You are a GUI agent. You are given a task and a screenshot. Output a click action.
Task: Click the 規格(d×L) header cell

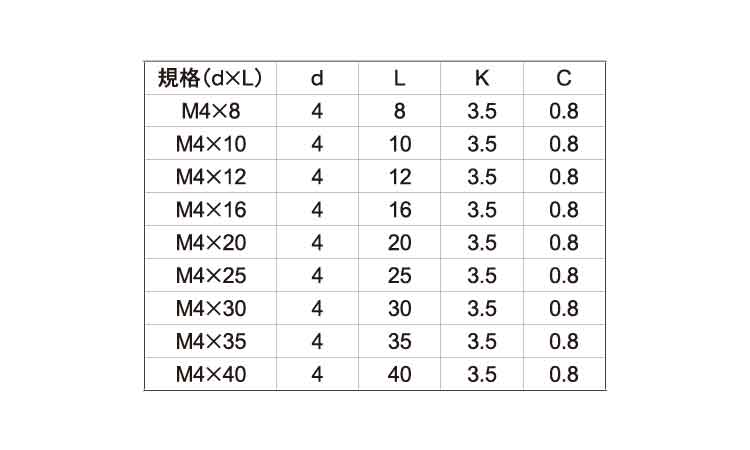210,78
